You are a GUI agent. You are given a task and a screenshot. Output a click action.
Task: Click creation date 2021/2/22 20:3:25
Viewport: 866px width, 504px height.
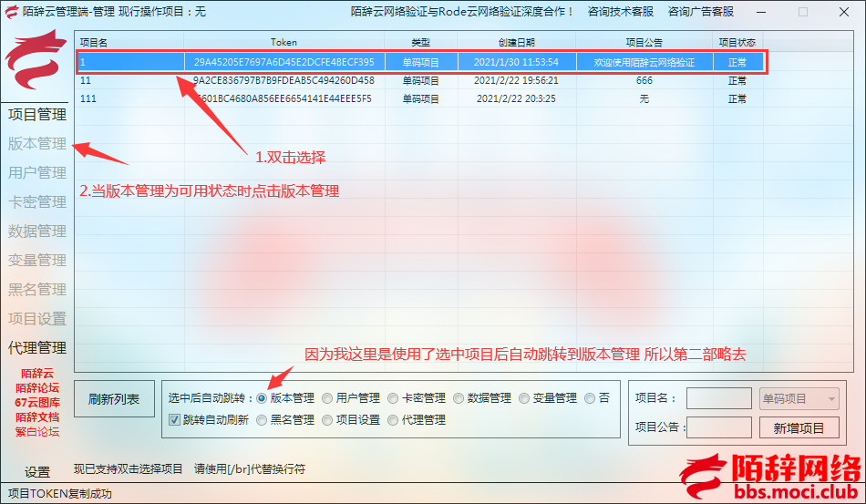[x=516, y=98]
